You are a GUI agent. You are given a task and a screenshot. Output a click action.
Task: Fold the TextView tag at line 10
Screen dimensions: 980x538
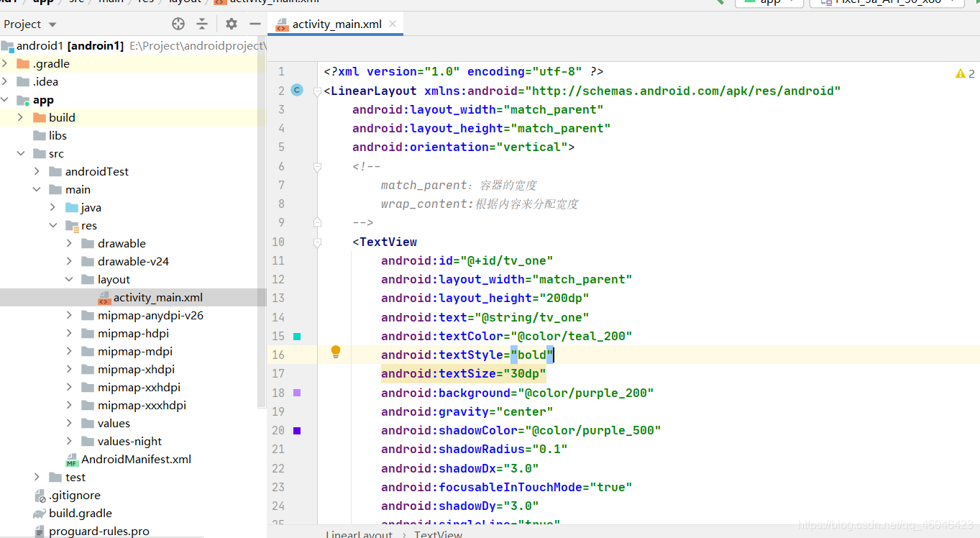click(x=317, y=242)
